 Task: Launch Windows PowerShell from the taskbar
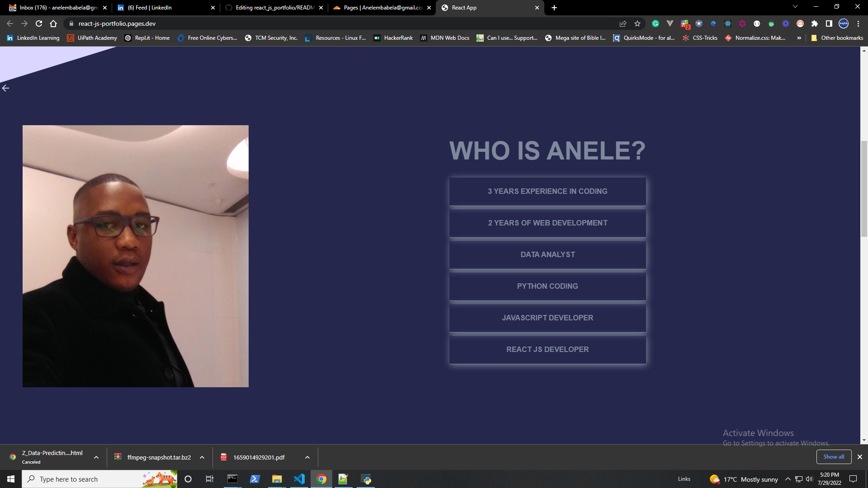255,479
